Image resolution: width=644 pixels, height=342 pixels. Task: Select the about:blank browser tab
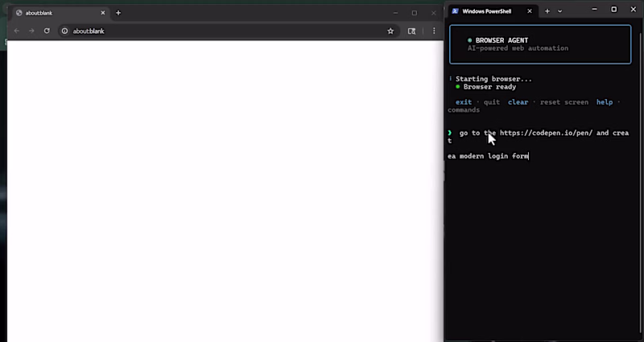(x=61, y=13)
